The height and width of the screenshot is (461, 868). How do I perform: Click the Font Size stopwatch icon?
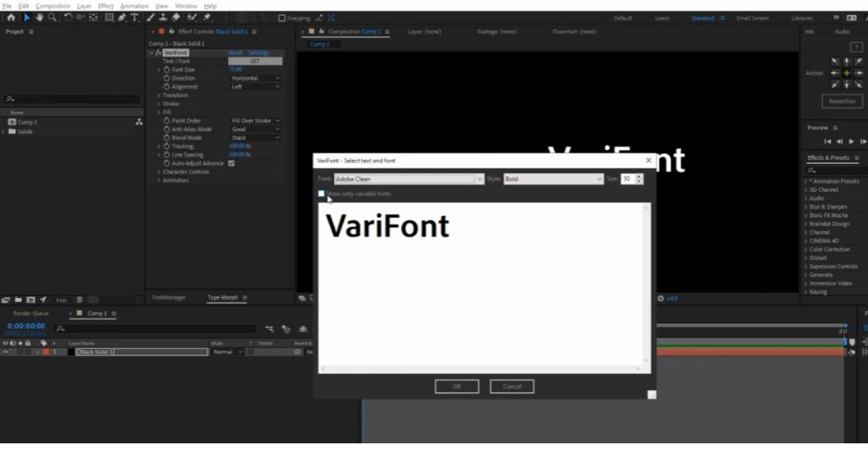pyautogui.click(x=167, y=70)
